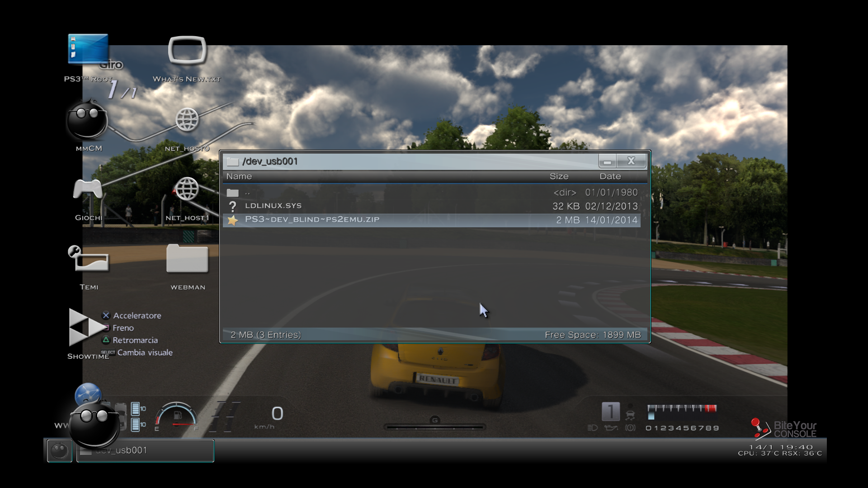The image size is (868, 488).
Task: Open the PS3 Root desktop icon
Action: pyautogui.click(x=88, y=49)
